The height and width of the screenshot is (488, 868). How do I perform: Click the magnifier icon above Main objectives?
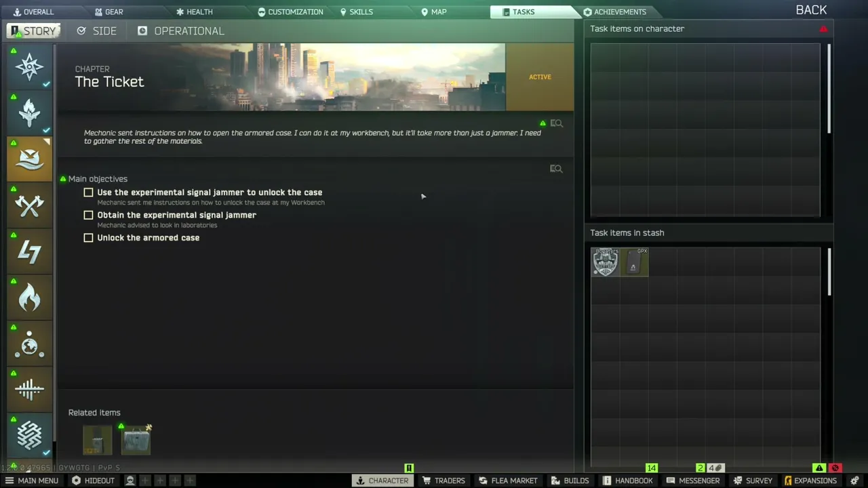[556, 169]
